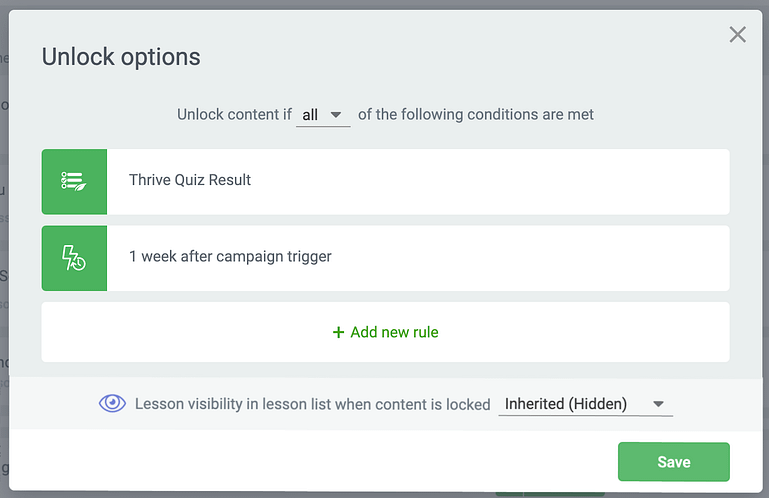The image size is (769, 498).
Task: Click the 'Unlock options' heading
Action: (121, 57)
